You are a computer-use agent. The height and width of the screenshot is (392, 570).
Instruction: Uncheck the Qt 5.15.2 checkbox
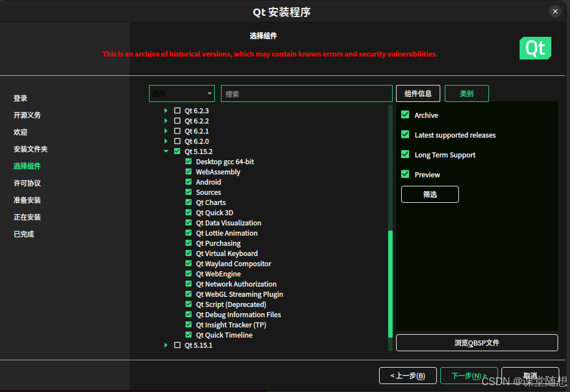click(x=177, y=151)
